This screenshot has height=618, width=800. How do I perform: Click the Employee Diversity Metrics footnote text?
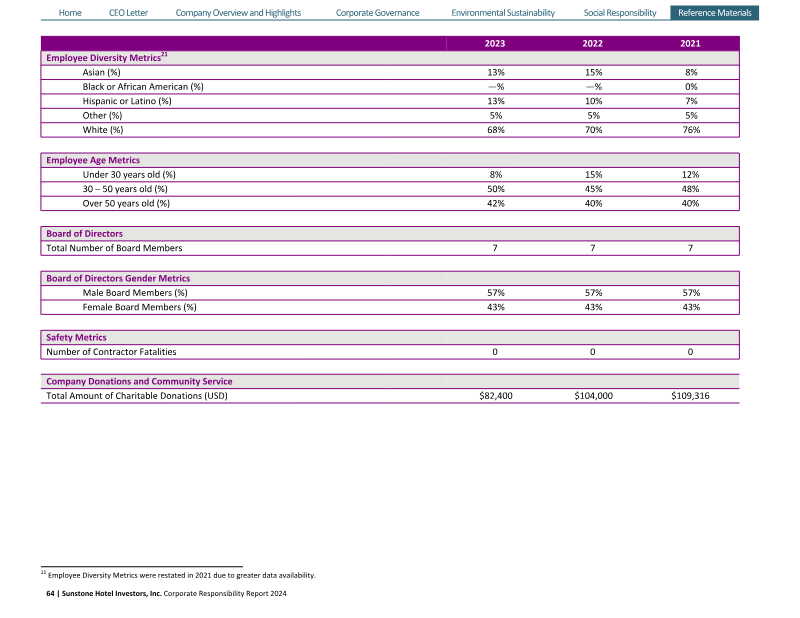(182, 575)
